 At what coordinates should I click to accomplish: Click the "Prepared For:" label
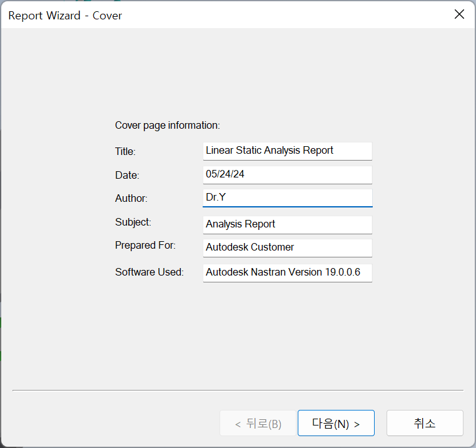[145, 245]
